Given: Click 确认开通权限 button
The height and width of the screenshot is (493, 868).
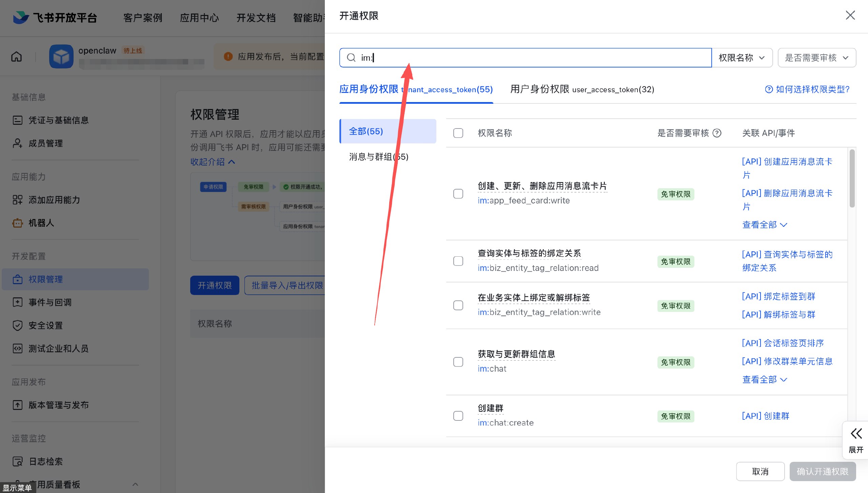Looking at the screenshot, I should [x=823, y=471].
